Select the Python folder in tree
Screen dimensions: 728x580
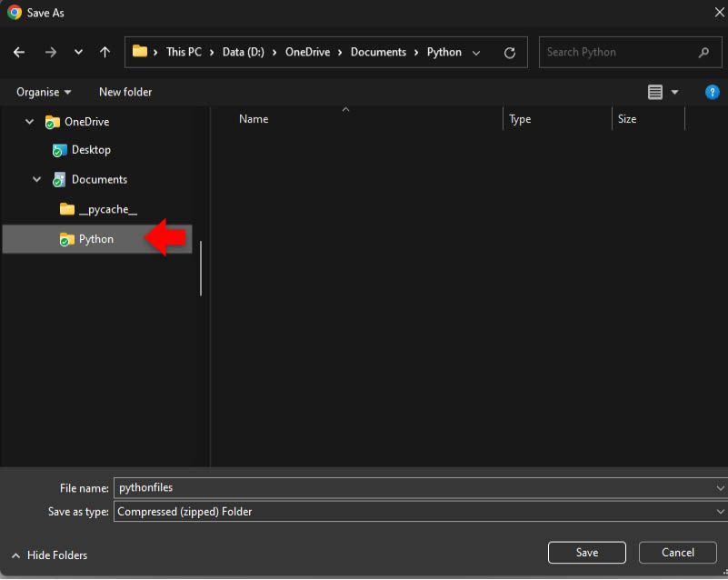tap(96, 239)
